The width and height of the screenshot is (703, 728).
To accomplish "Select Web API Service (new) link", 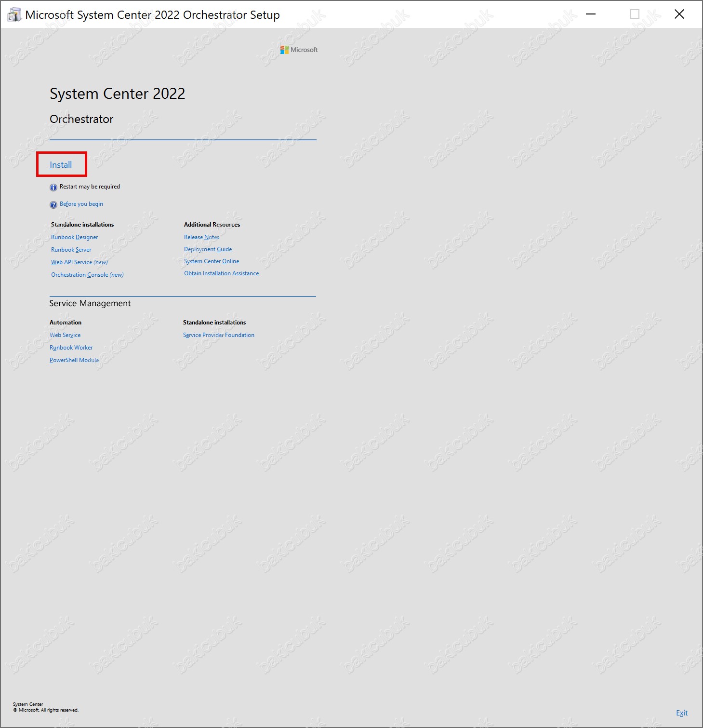I will click(80, 262).
